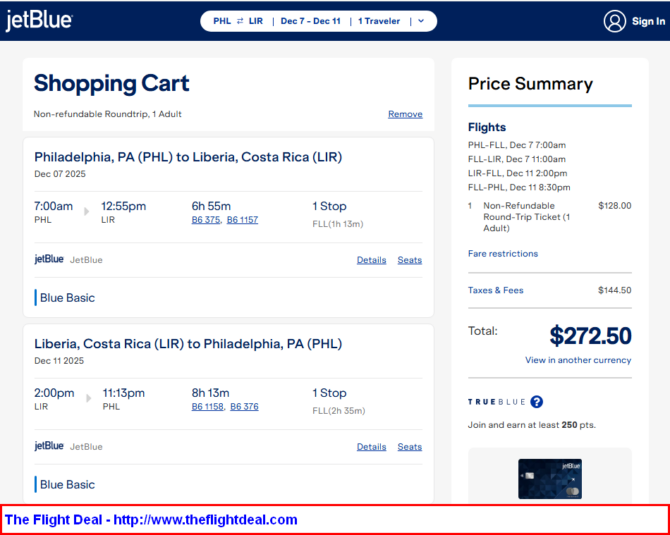Click the jetBlue airline logo on return flight
The image size is (670, 535).
tap(49, 447)
